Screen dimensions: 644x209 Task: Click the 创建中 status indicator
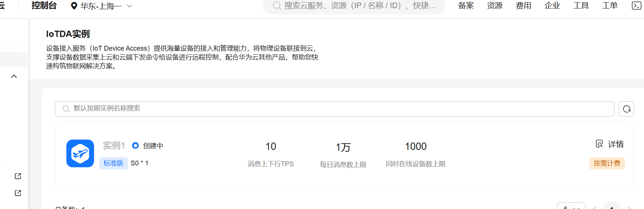[148, 146]
